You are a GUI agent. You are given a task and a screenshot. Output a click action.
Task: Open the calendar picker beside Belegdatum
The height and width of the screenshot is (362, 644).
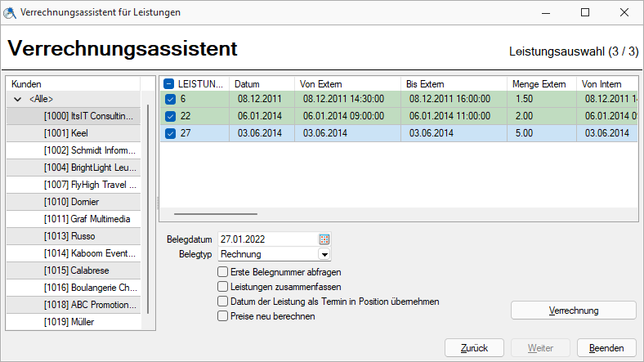(x=324, y=239)
